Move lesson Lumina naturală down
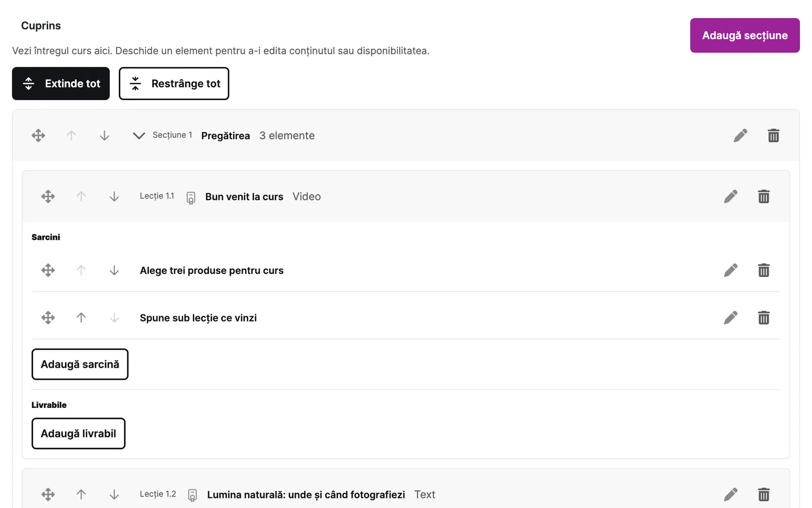This screenshot has width=812, height=508. point(114,494)
